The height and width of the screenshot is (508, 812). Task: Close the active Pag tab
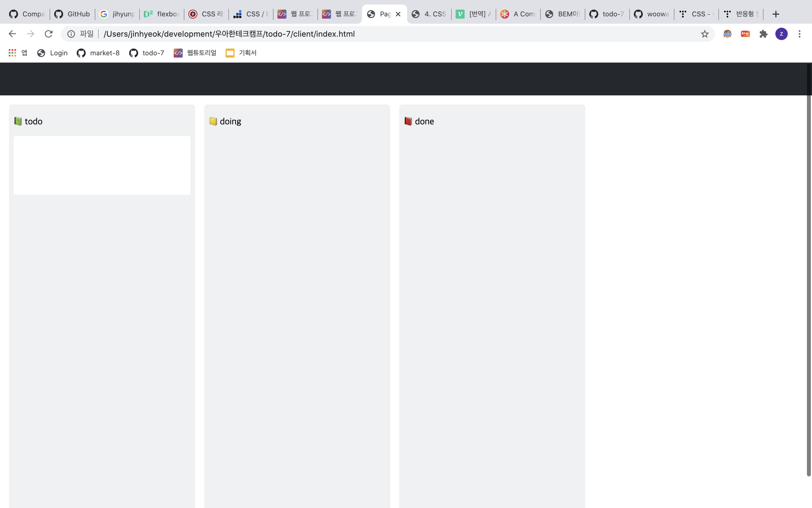pyautogui.click(x=398, y=14)
